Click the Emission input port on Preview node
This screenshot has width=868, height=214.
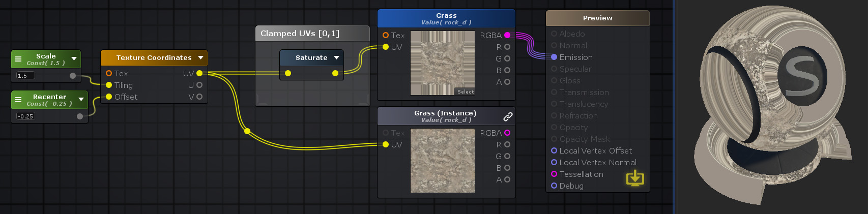[x=554, y=57]
